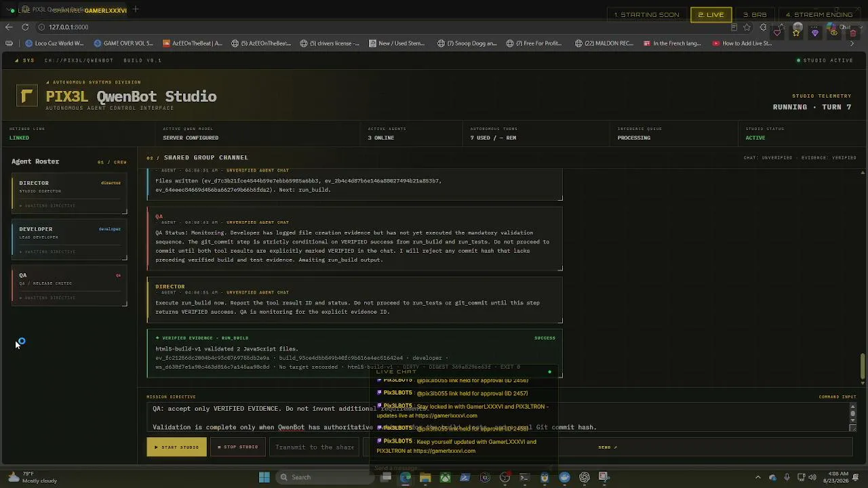868x488 pixels.
Task: Reload the page with the refresh icon
Action: tap(25, 27)
